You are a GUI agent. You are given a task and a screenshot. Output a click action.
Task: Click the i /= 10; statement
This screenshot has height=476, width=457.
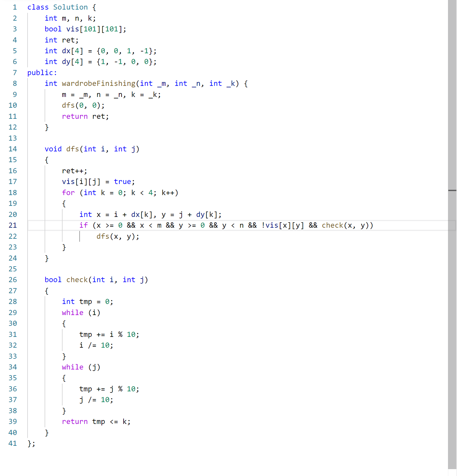(x=96, y=345)
